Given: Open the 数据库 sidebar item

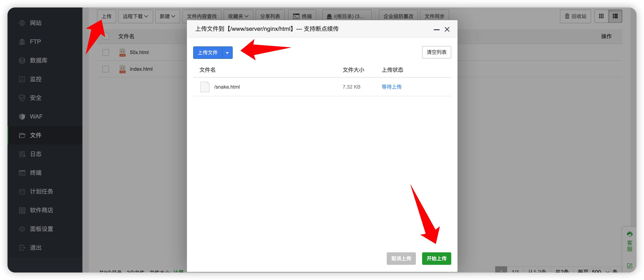Looking at the screenshot, I should [45, 61].
